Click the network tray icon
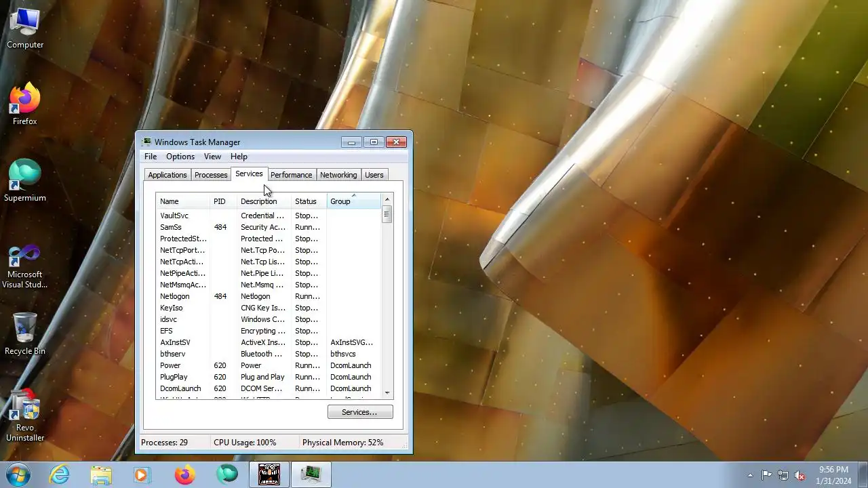 pos(783,475)
